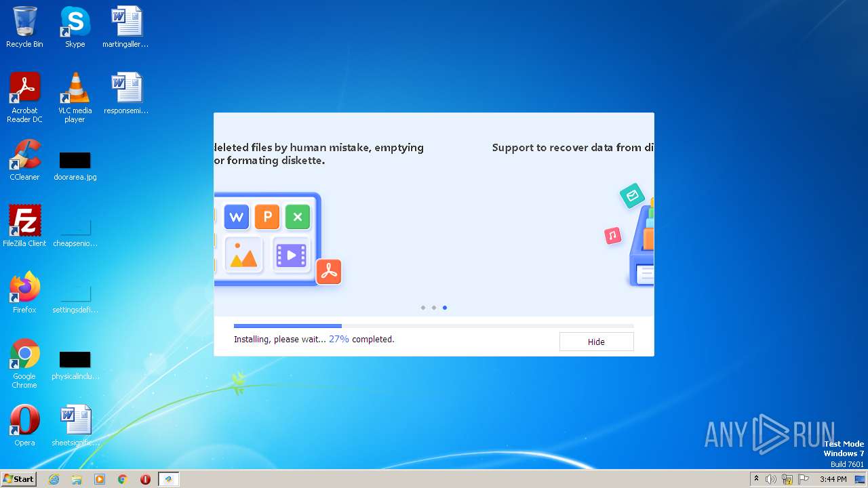
Task: Open Skype desktop shortcut
Action: coord(75,27)
